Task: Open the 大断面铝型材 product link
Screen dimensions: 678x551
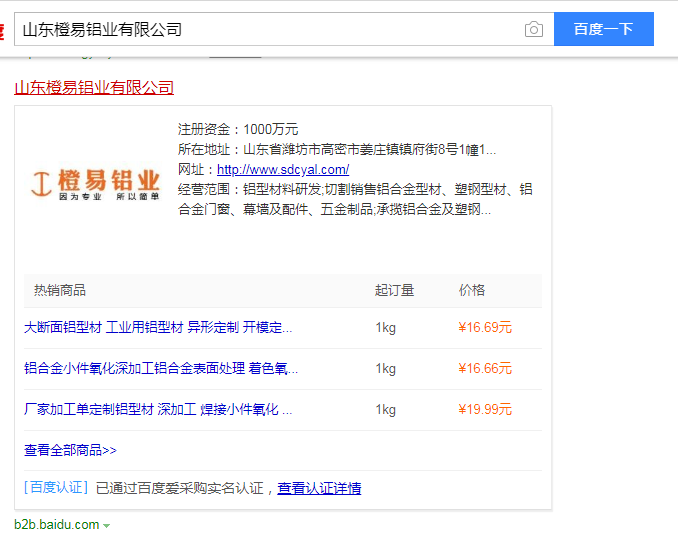Action: (158, 327)
